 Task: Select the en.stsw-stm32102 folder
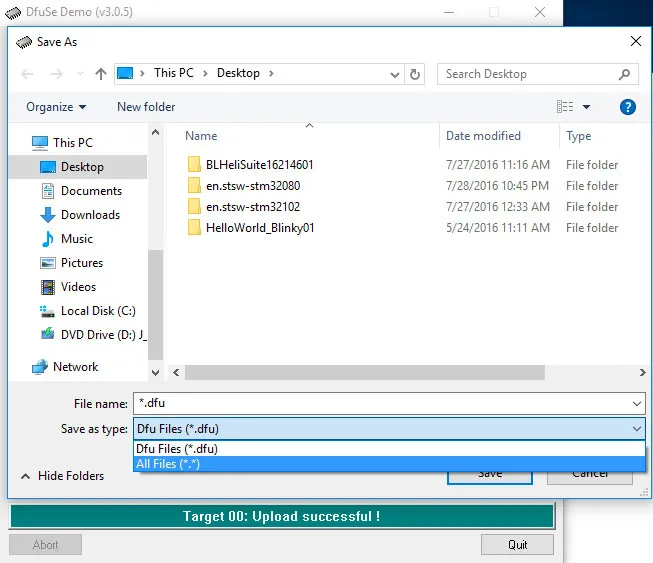coord(252,207)
